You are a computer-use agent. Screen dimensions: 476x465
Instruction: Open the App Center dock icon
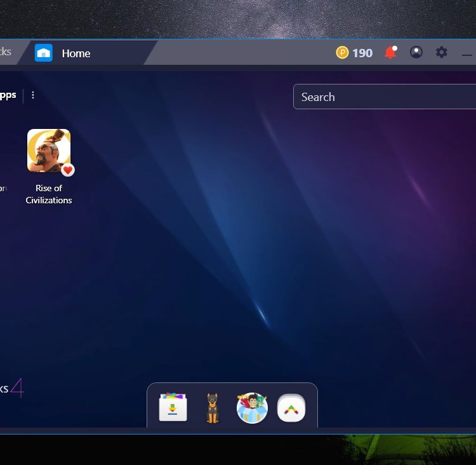pos(173,407)
